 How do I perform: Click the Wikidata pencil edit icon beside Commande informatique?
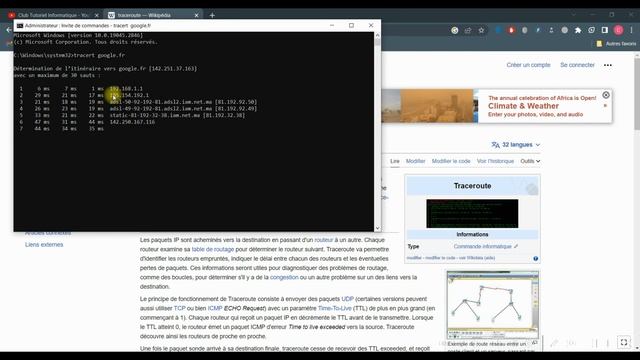[516, 246]
